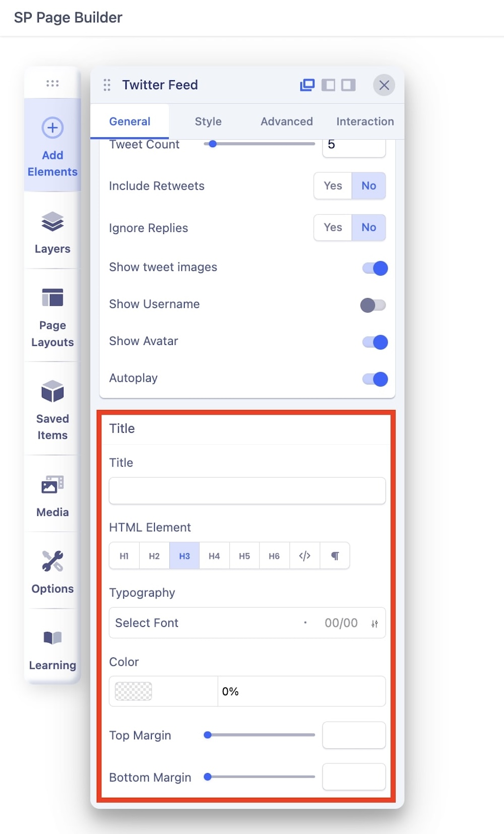
Task: Click the SP Page Builder heading
Action: coord(68,18)
